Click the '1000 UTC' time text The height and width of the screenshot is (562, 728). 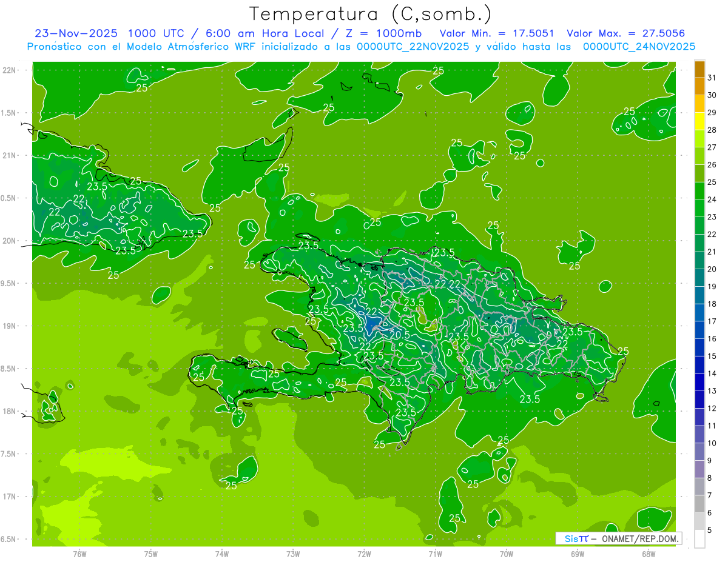tap(158, 33)
